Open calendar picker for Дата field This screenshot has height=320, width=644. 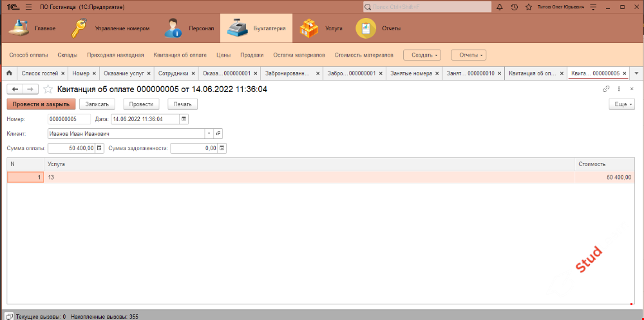(184, 119)
